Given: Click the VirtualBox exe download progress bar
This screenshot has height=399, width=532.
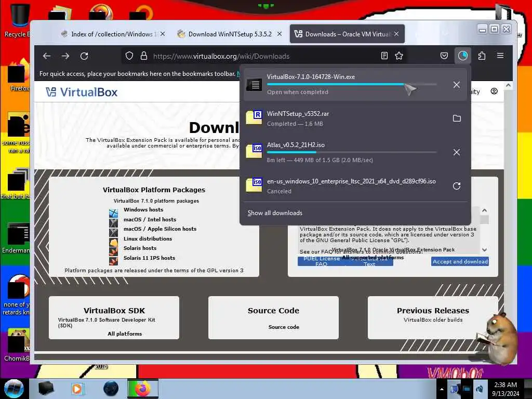Looking at the screenshot, I should pos(352,84).
